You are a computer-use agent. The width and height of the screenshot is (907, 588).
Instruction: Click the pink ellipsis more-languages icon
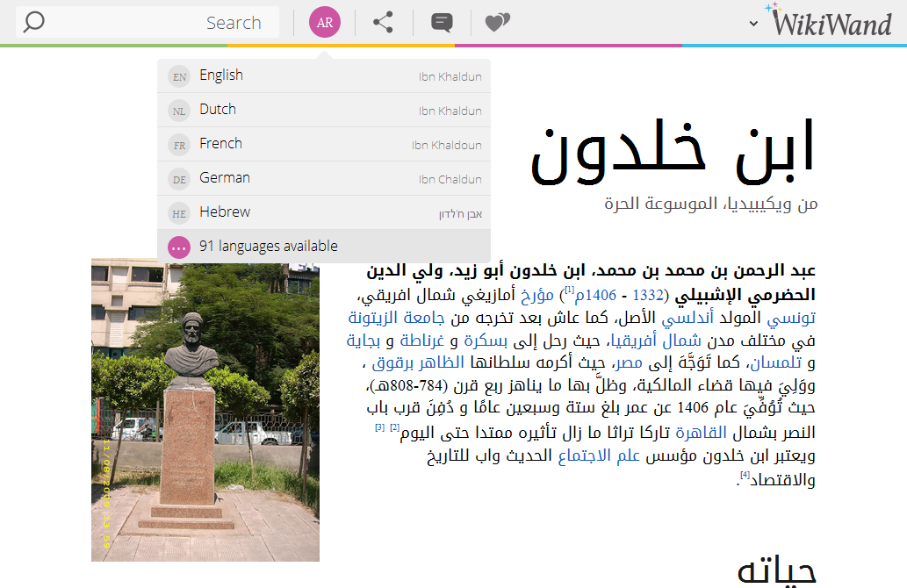(x=179, y=247)
